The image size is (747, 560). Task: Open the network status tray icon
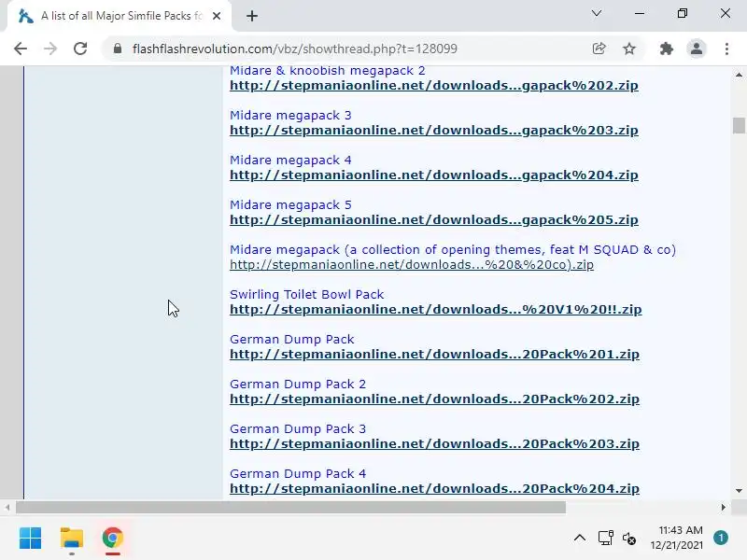pos(605,539)
